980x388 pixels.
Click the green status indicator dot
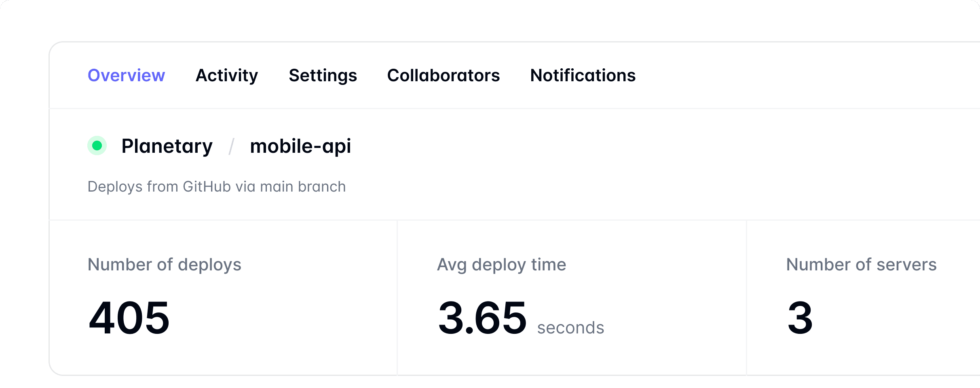click(x=97, y=145)
